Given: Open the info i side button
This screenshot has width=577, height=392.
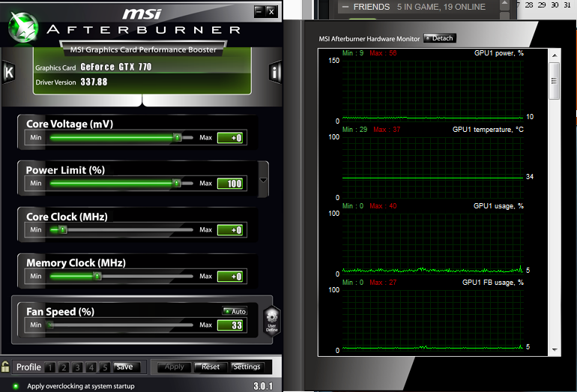Looking at the screenshot, I should point(274,72).
